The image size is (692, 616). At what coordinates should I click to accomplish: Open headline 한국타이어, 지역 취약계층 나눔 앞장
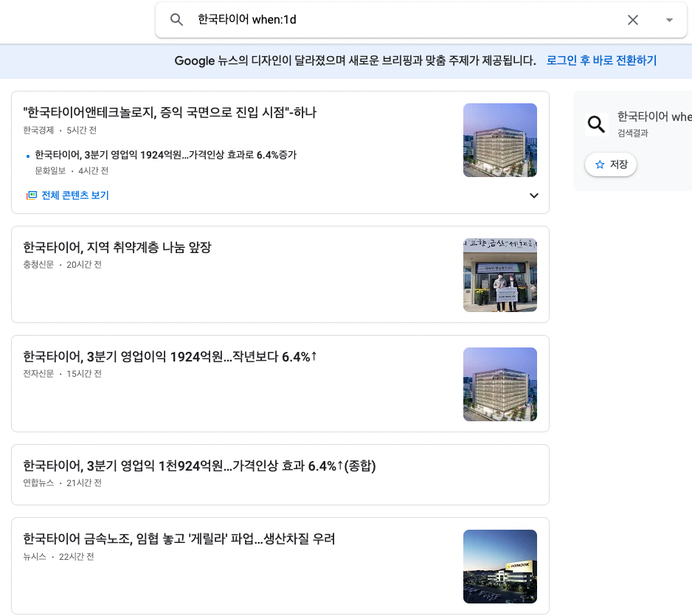[117, 248]
